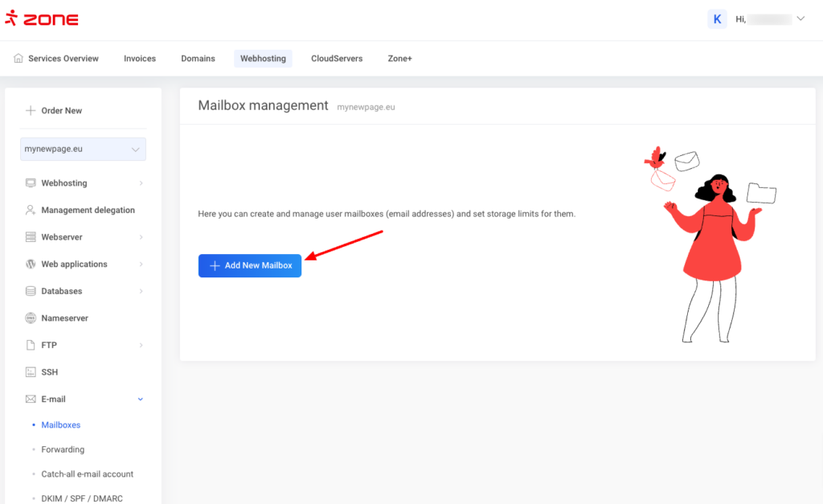Open the Forwarding link under E-mail

(x=63, y=449)
